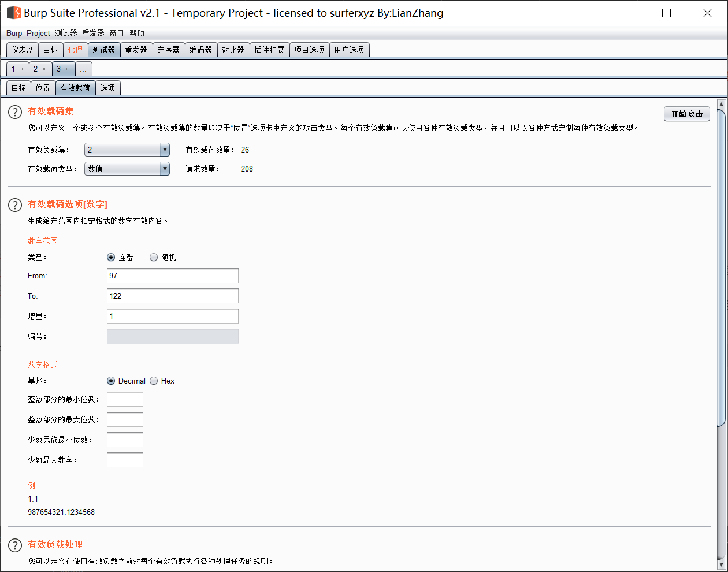Click the From field containing 97

(x=173, y=276)
